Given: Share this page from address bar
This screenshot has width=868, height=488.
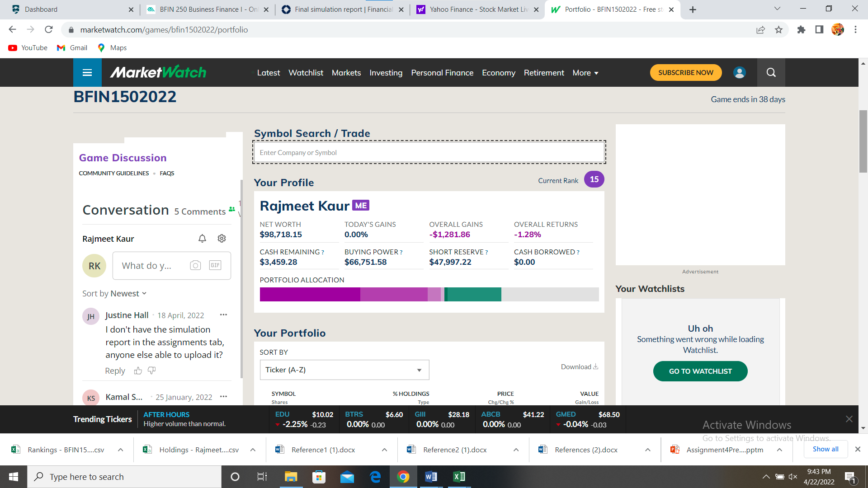Looking at the screenshot, I should click(x=760, y=30).
